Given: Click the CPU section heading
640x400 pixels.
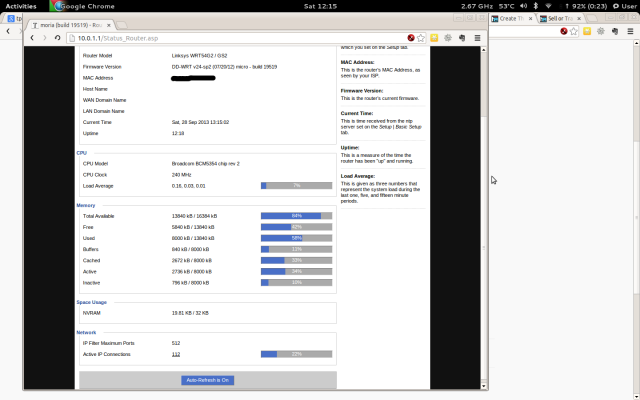Looking at the screenshot, I should (x=82, y=153).
